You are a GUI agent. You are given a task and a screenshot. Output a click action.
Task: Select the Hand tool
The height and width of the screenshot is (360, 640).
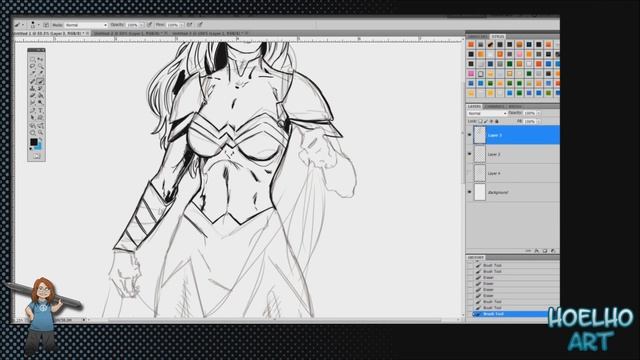tap(33, 133)
